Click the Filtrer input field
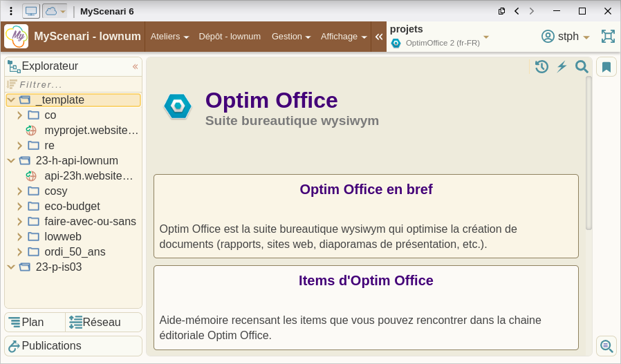621x364 pixels. [x=76, y=84]
